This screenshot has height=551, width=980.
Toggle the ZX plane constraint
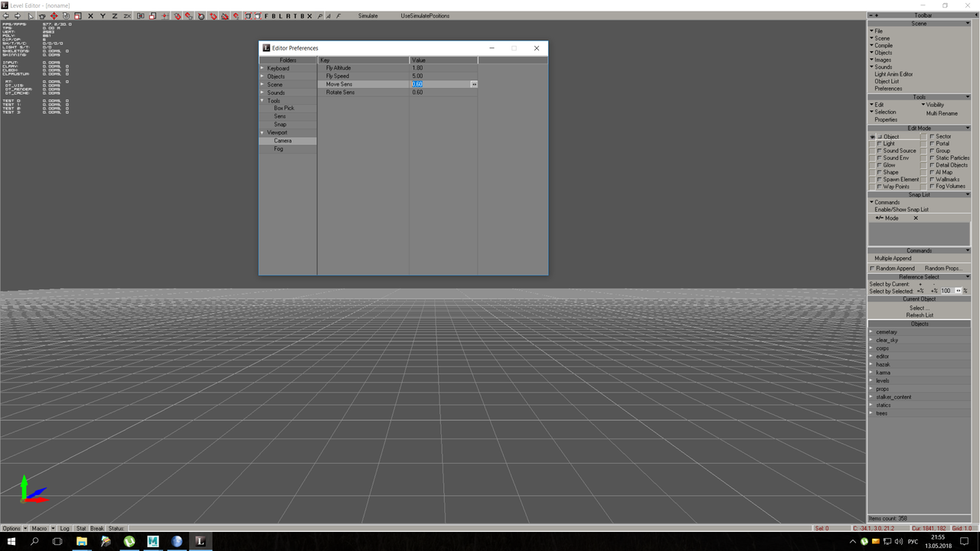pyautogui.click(x=127, y=16)
